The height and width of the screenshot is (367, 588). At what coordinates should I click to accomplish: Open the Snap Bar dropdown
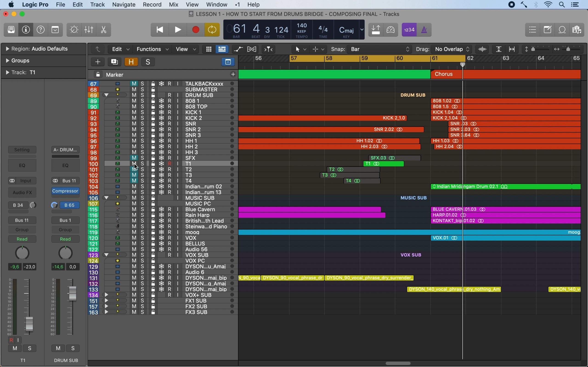click(x=380, y=49)
